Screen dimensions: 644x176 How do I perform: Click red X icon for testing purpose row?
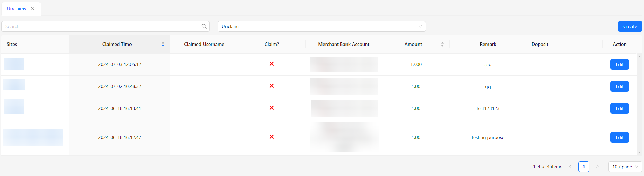tap(271, 137)
